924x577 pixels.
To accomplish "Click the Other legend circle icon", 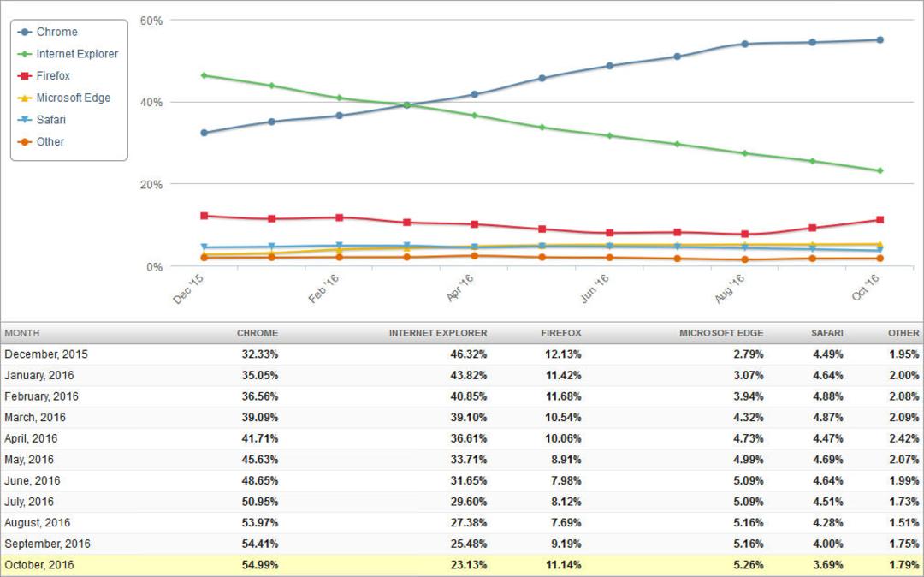I will pyautogui.click(x=25, y=142).
